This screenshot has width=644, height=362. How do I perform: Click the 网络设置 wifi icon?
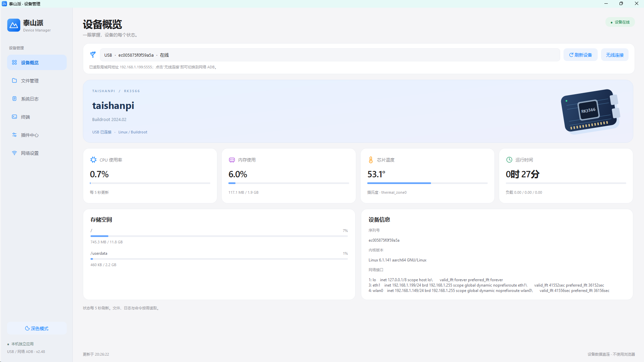14,153
